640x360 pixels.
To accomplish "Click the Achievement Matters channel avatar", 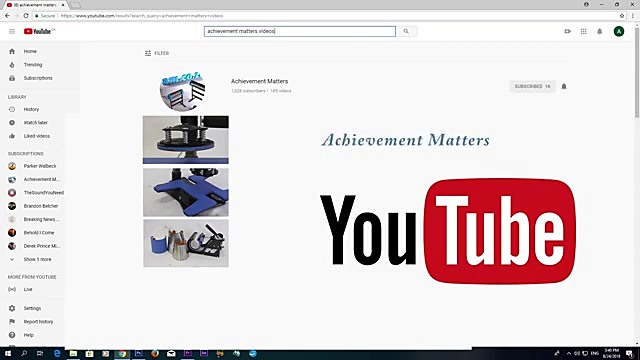I will pyautogui.click(x=182, y=91).
